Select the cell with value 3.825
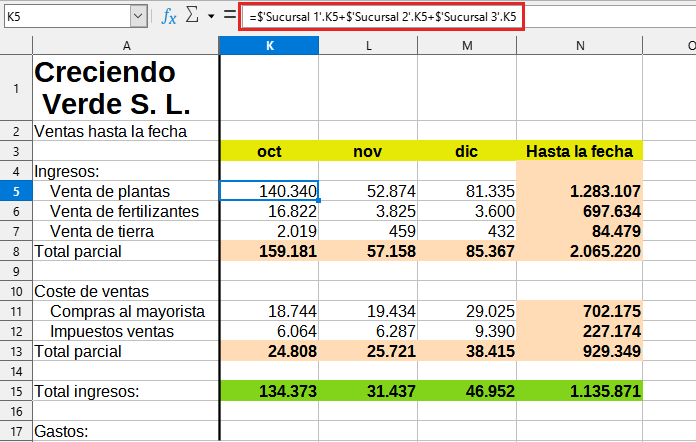The height and width of the screenshot is (442, 696). (x=368, y=211)
